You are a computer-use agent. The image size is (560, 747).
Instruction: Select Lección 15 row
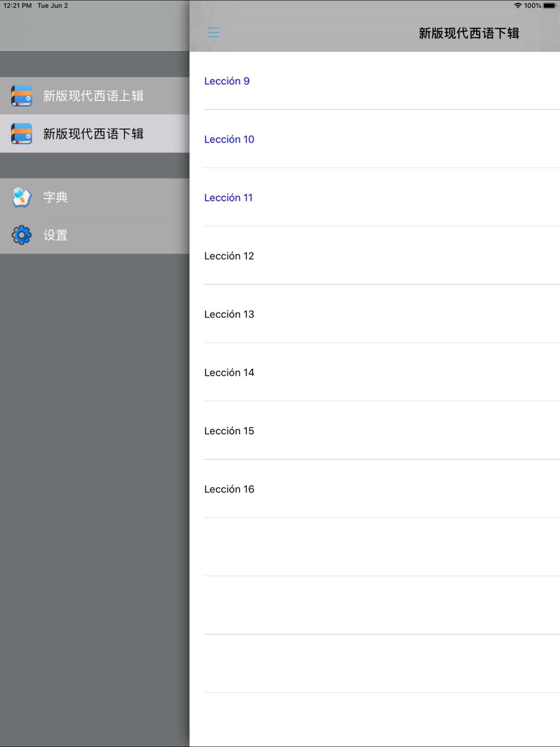[375, 430]
